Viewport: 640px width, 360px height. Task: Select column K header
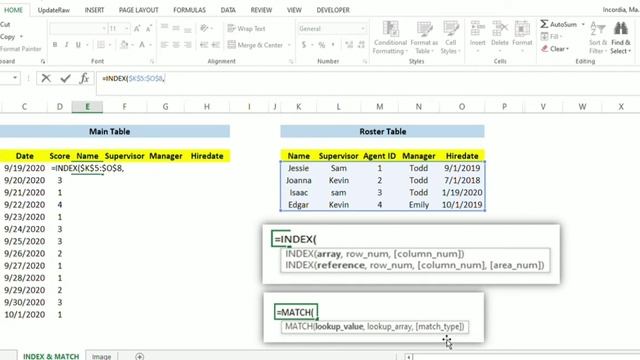pos(298,107)
